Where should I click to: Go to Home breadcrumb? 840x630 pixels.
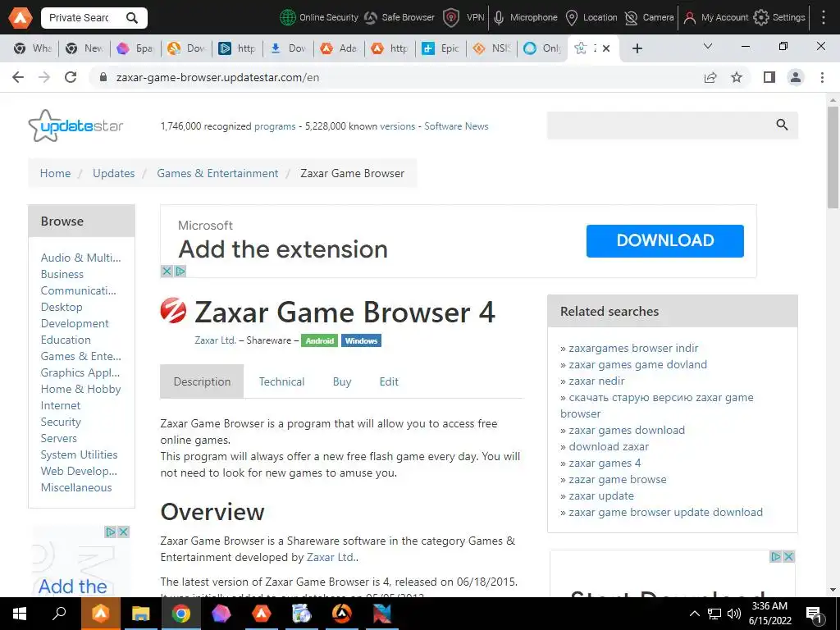point(55,173)
